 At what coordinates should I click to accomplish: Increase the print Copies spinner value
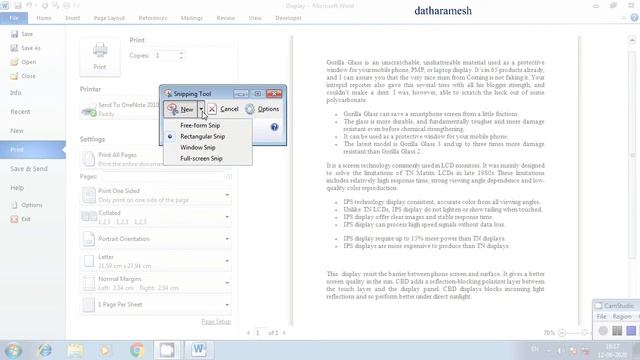point(181,53)
